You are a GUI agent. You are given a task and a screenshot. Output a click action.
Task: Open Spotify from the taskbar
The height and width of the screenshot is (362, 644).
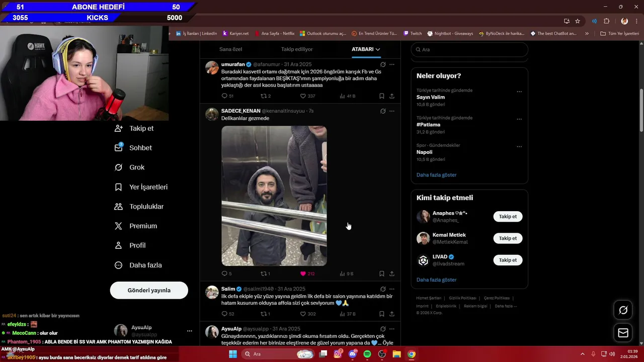tap(367, 354)
